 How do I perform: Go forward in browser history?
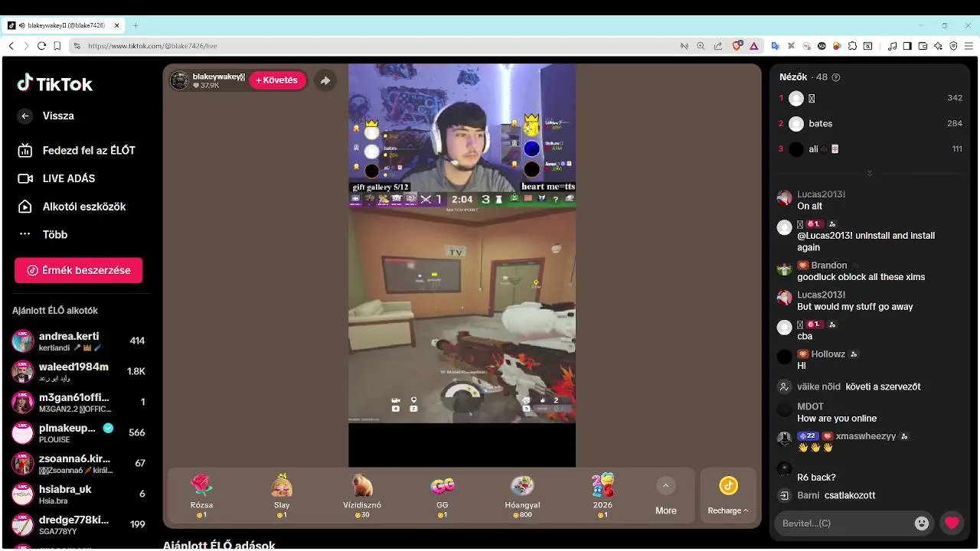pyautogui.click(x=26, y=46)
